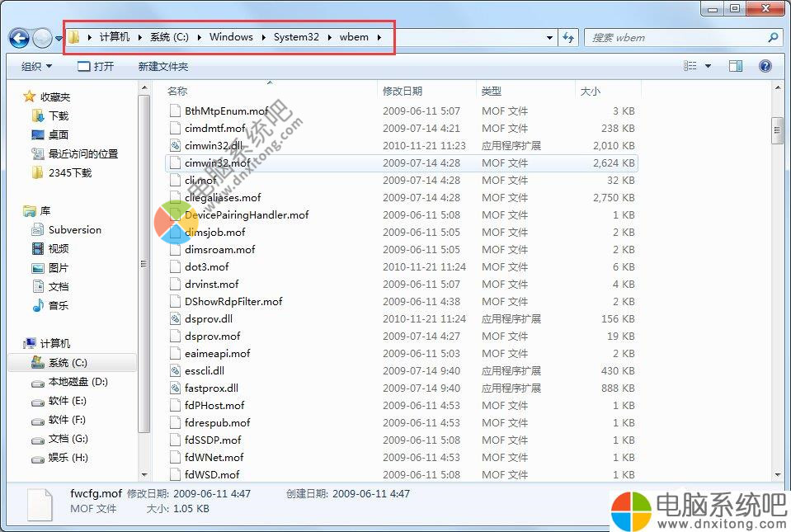Sort by 名称 column header

(x=177, y=92)
